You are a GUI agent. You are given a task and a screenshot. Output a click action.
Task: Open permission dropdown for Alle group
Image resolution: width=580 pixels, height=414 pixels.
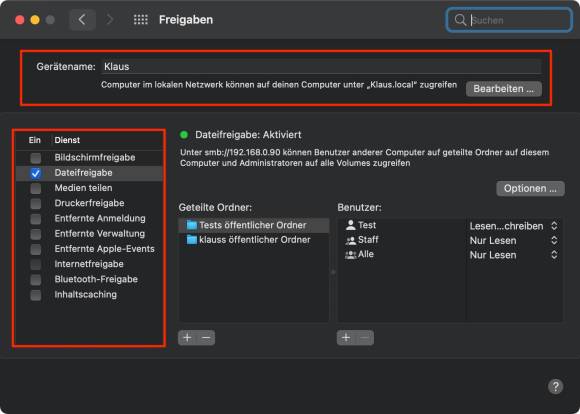tap(513, 255)
